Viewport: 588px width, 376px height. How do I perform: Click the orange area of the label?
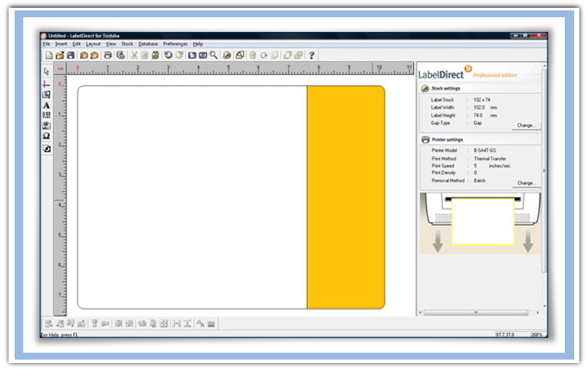pyautogui.click(x=346, y=197)
